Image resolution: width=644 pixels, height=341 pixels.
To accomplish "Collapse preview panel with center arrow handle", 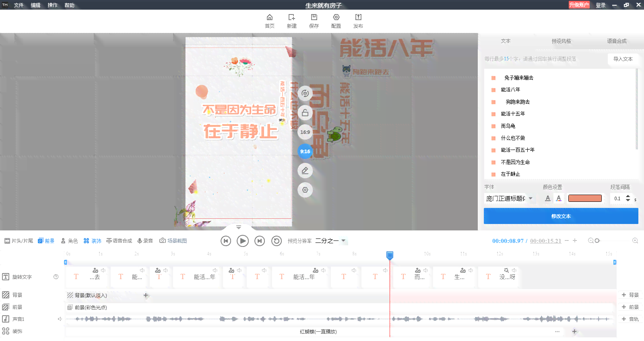I will tap(239, 227).
